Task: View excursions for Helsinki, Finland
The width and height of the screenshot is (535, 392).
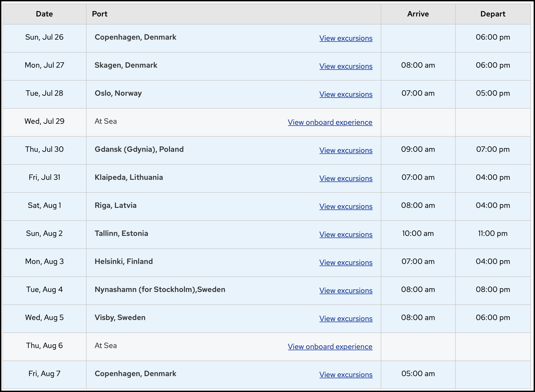Action: [x=346, y=263]
